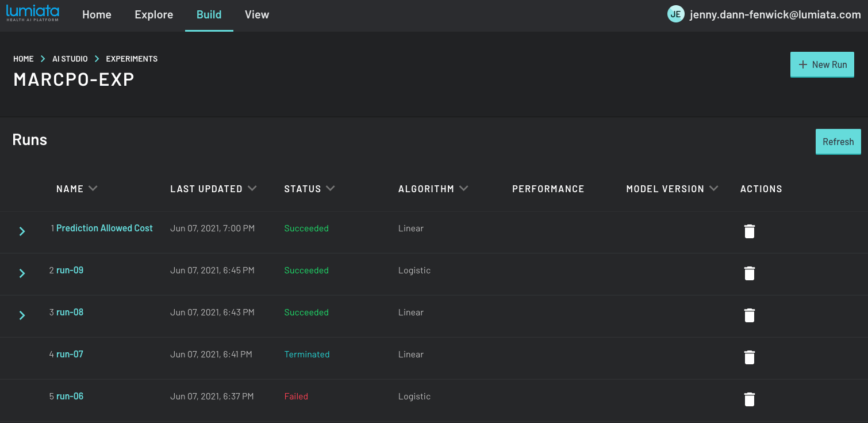The width and height of the screenshot is (868, 423).
Task: Open Model Version column arrow
Action: click(713, 188)
